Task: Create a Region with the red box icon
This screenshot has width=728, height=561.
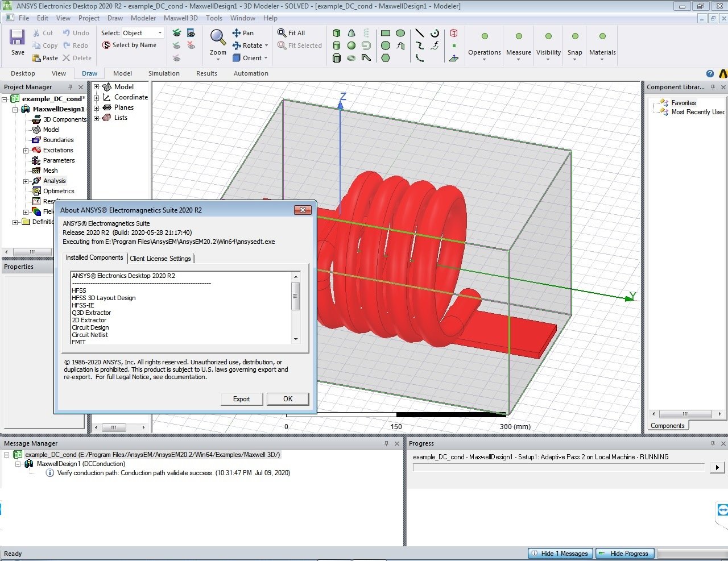Action: [x=454, y=33]
